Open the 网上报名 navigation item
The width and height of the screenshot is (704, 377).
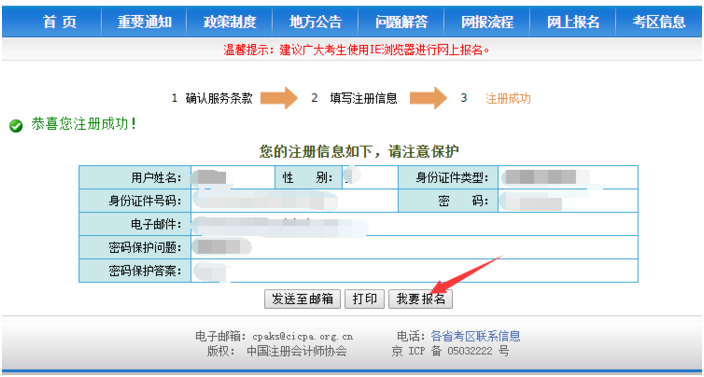pos(573,22)
